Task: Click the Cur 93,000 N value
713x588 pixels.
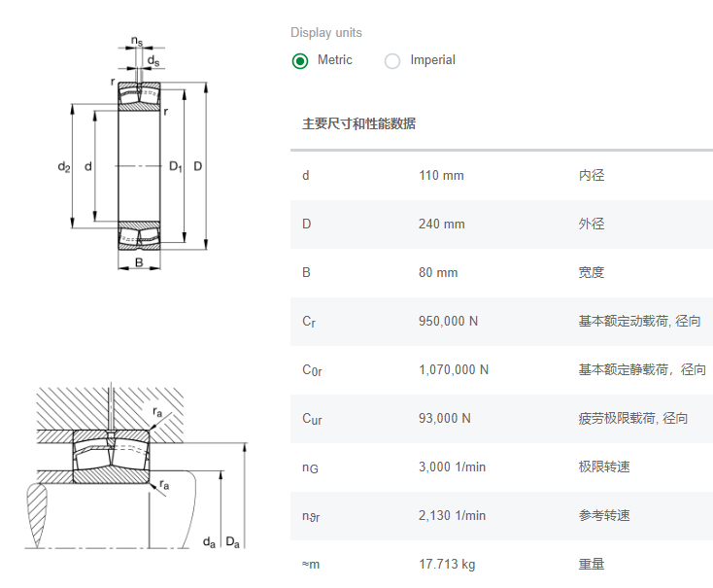Action: (x=444, y=419)
